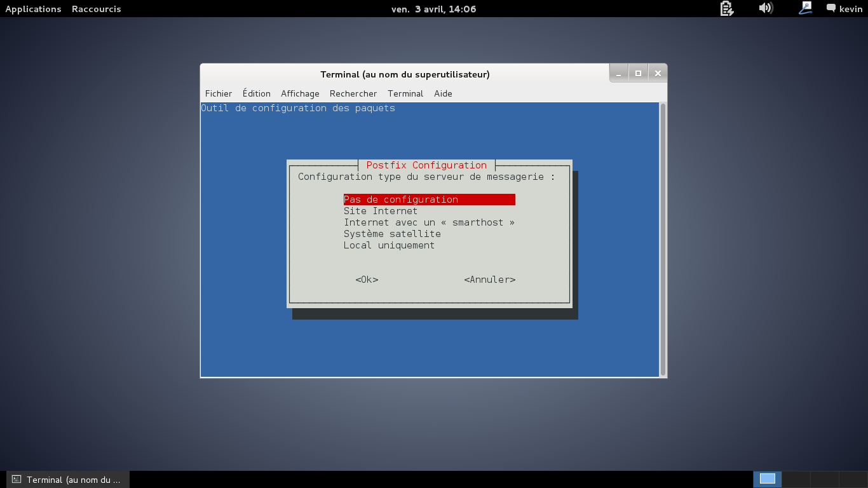Select 'Internet avec un « smarthost »' option
This screenshot has height=488, width=868.
tap(429, 222)
